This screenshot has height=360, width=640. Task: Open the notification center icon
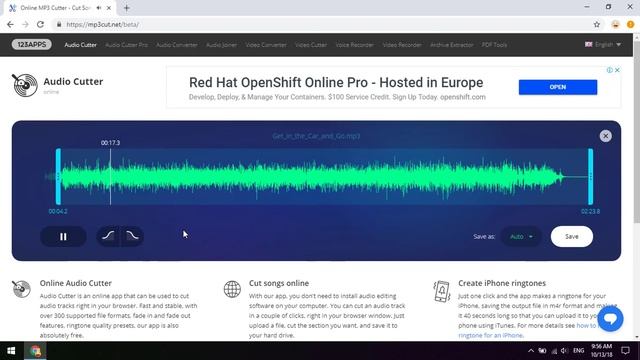[x=625, y=351]
